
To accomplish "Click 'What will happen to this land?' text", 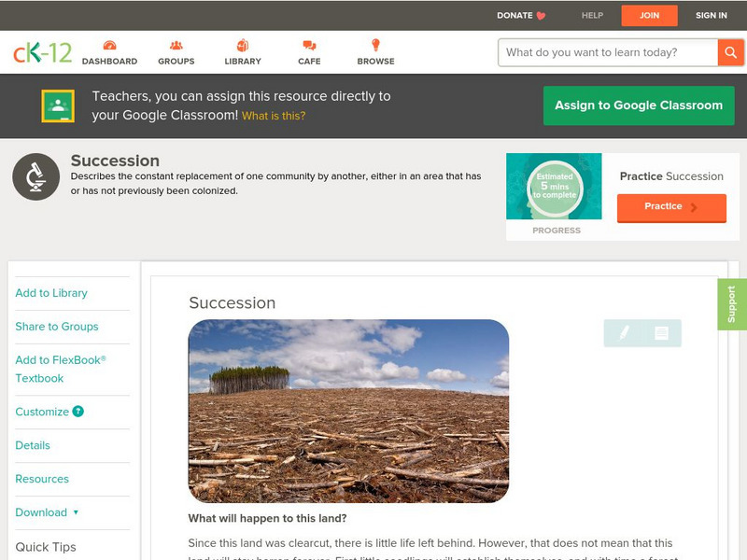I will pos(267,519).
